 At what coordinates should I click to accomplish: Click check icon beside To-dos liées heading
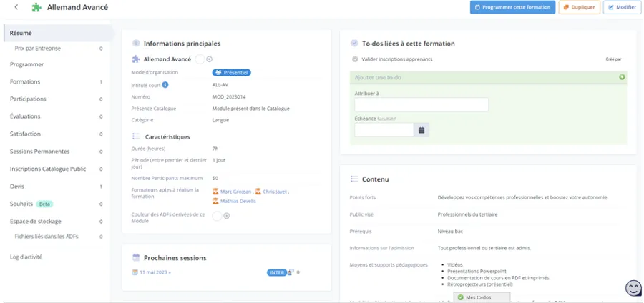[x=354, y=43]
